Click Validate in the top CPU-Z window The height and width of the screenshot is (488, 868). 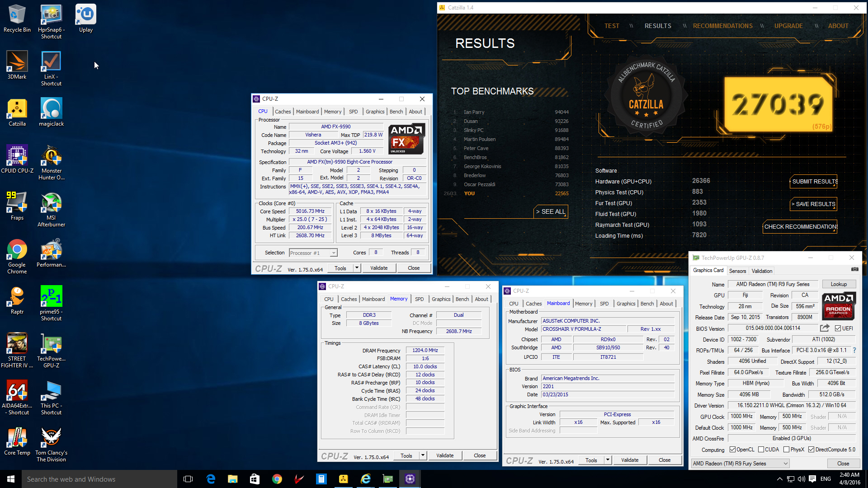(379, 268)
